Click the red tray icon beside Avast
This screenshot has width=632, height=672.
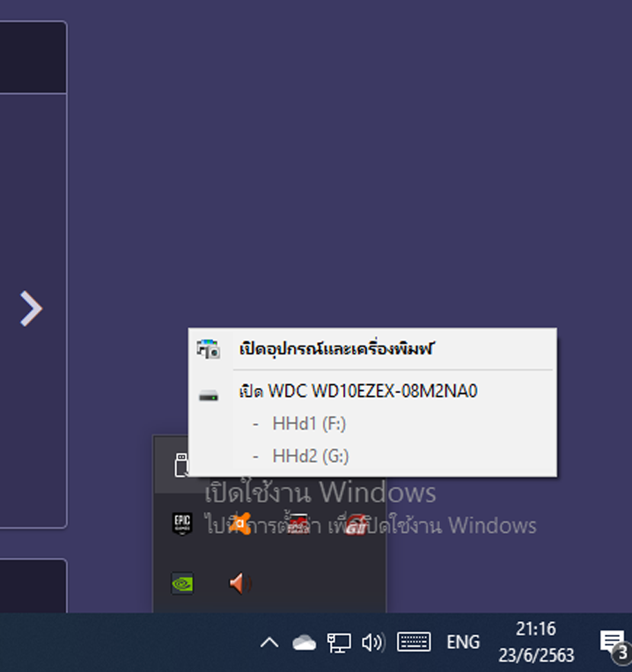click(x=298, y=523)
